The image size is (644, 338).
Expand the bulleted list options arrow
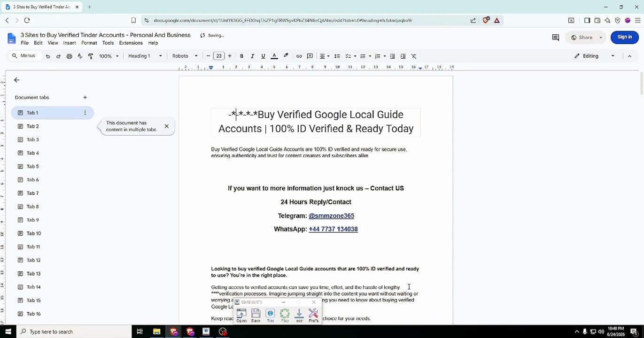click(x=370, y=56)
